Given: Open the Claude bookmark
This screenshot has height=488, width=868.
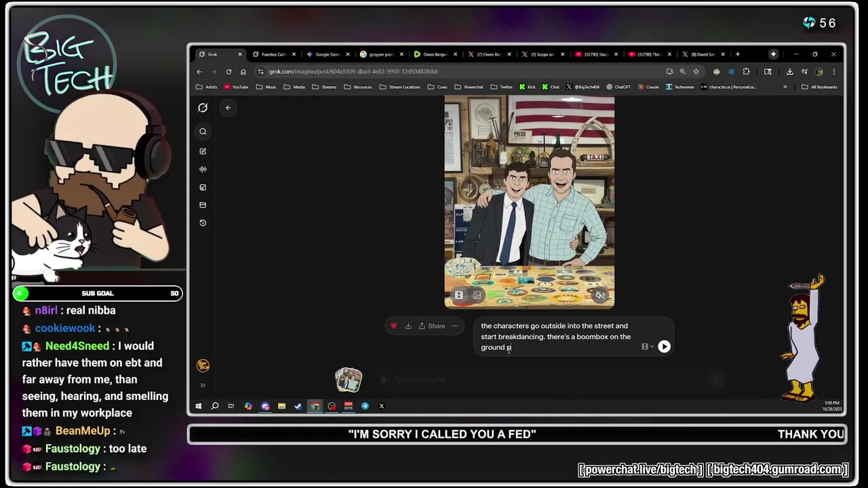Looking at the screenshot, I should (x=648, y=87).
